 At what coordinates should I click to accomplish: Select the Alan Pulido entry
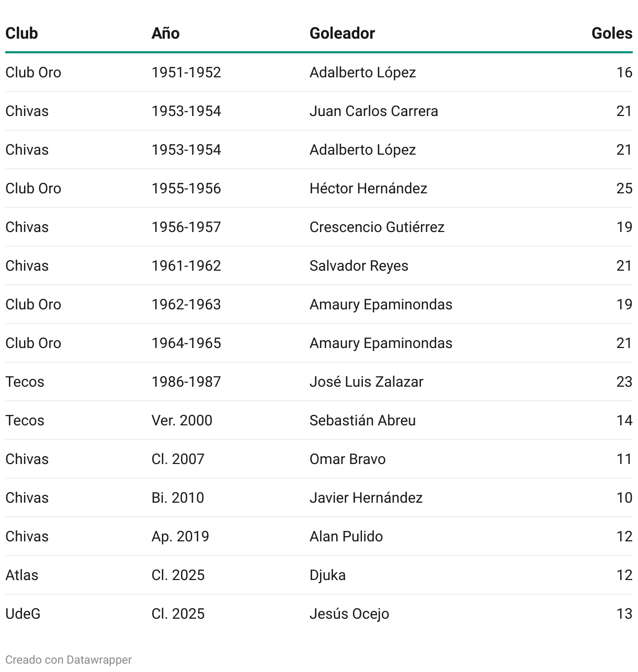[346, 536]
